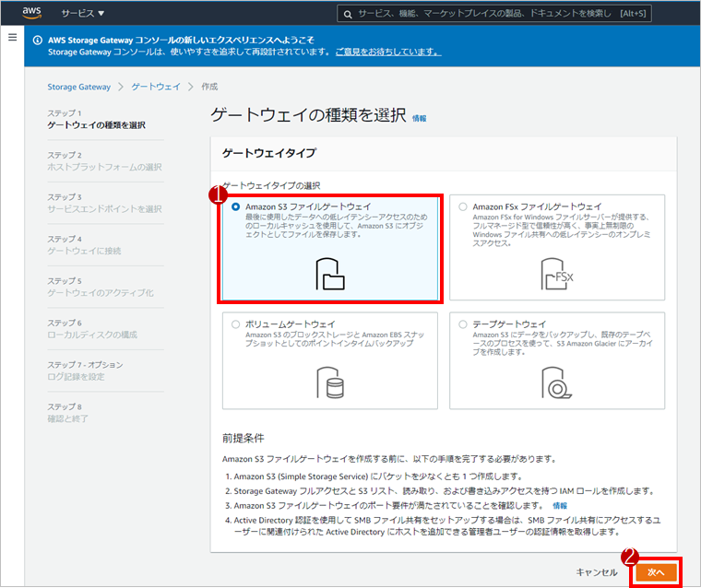
Task: Click the Amazon S3 file gateway folder icon
Action: tap(330, 274)
